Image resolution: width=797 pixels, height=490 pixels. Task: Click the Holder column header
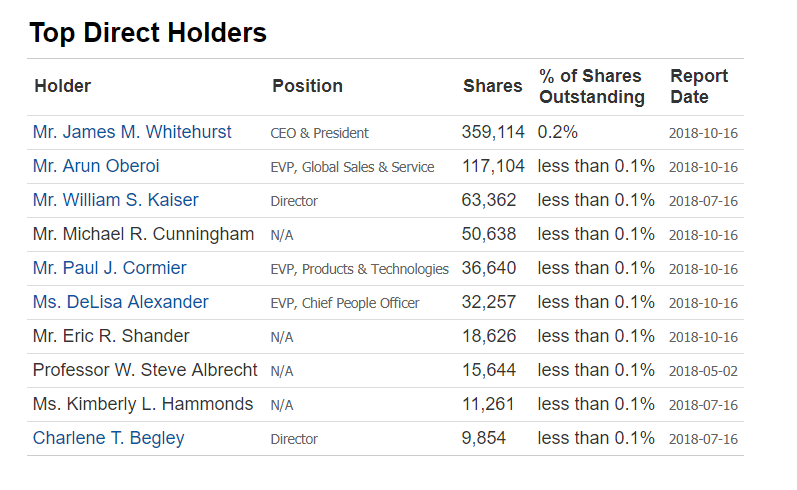[x=62, y=86]
